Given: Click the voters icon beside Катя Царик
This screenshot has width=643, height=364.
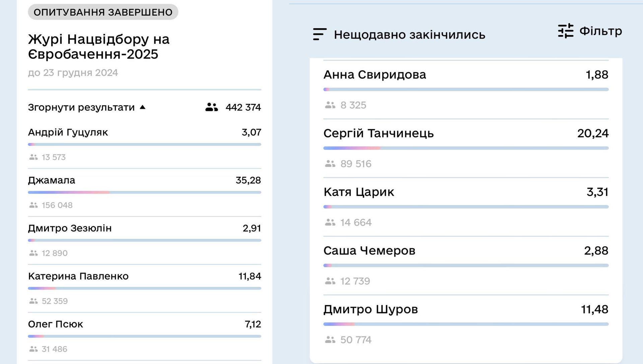Looking at the screenshot, I should pos(330,222).
